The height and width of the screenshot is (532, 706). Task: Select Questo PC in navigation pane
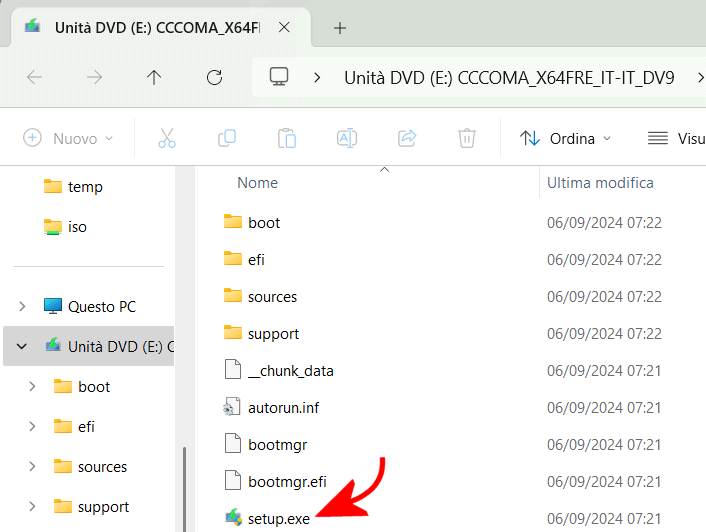(90, 307)
